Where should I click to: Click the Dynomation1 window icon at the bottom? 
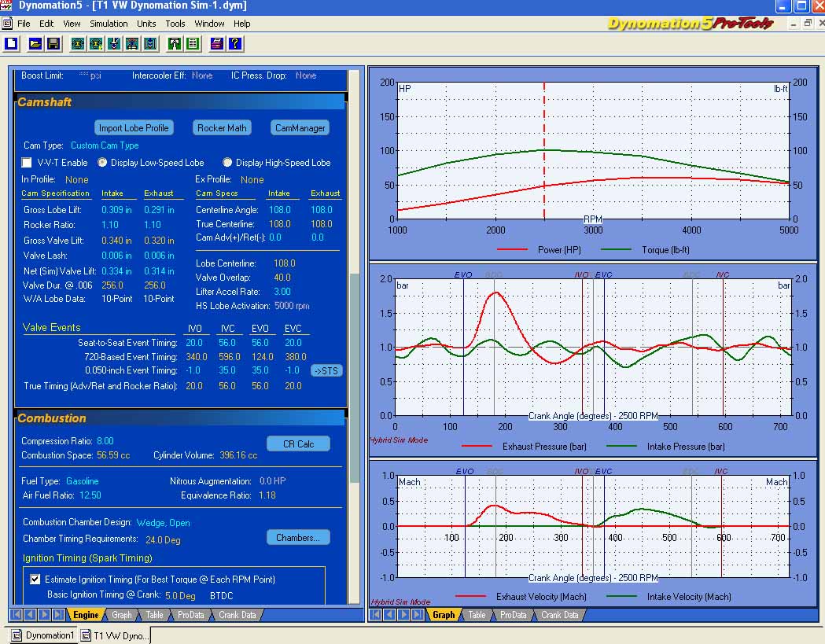17,635
